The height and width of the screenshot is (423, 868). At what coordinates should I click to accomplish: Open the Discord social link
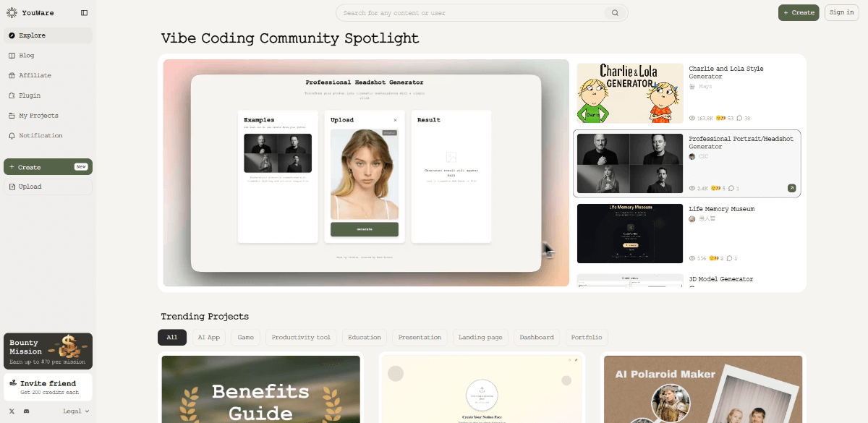pyautogui.click(x=27, y=411)
